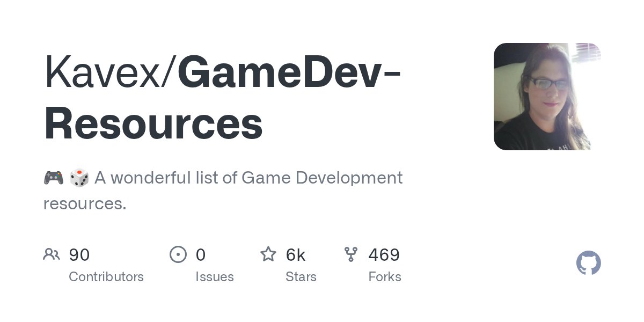Image resolution: width=644 pixels, height=322 pixels.
Task: Open the repository owner avatar photo
Action: pos(547,97)
